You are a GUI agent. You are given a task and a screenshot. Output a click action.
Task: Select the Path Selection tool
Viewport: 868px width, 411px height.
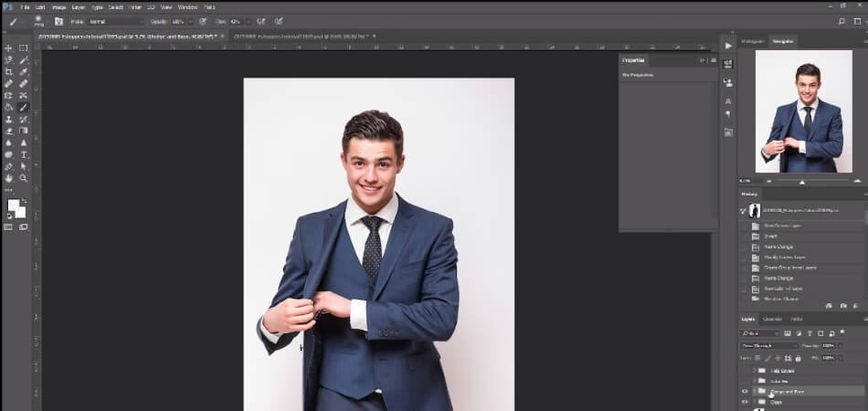click(x=23, y=166)
